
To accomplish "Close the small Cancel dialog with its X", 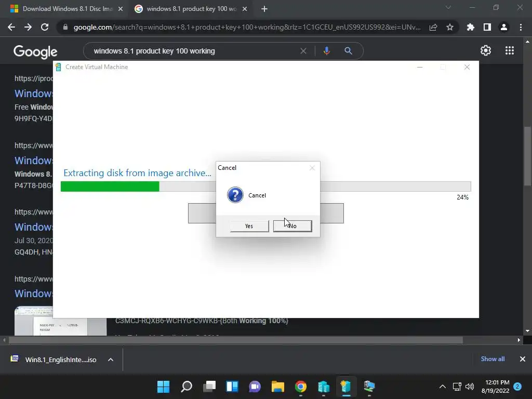I will coord(312,168).
